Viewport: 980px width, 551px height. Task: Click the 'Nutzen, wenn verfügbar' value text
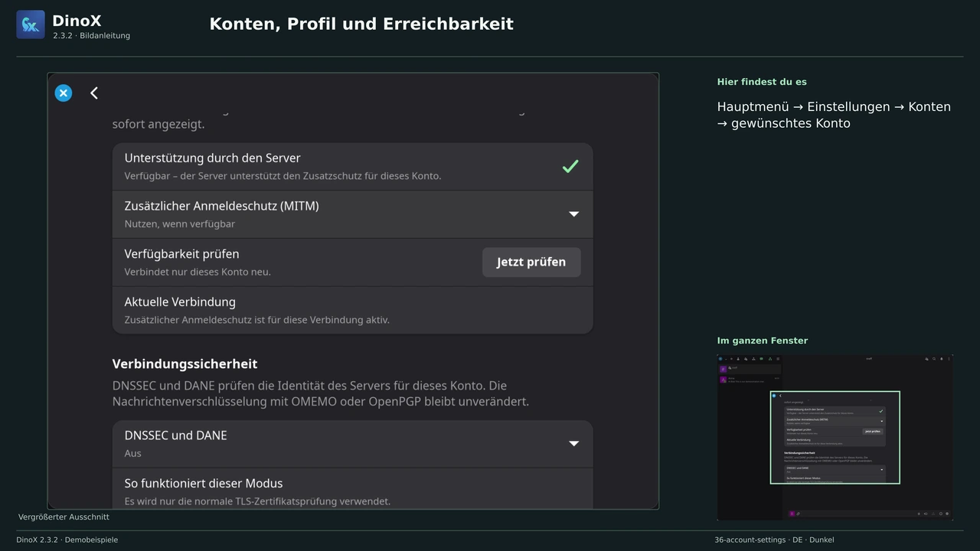pyautogui.click(x=179, y=224)
